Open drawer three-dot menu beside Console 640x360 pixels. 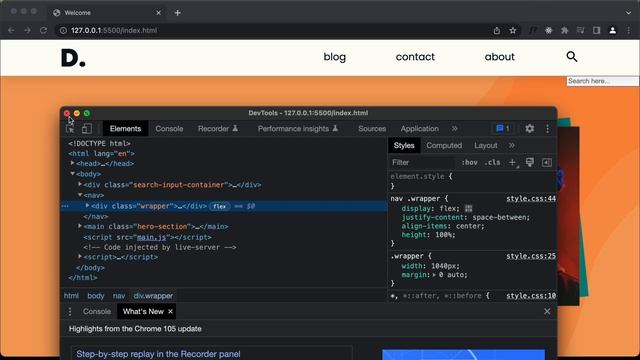pyautogui.click(x=70, y=311)
